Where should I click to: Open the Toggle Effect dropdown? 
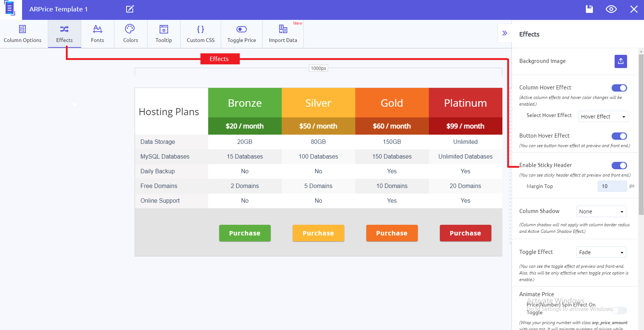pos(601,252)
